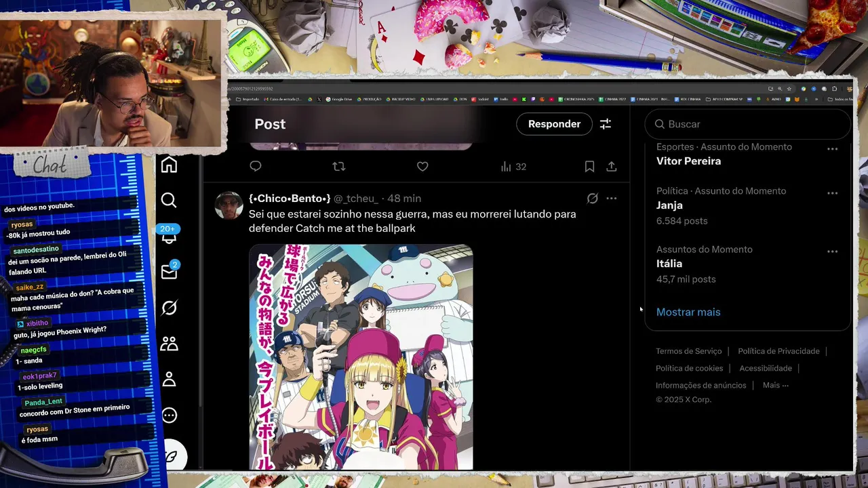
Task: Open the 48 min timestamp on post
Action: coord(403,199)
